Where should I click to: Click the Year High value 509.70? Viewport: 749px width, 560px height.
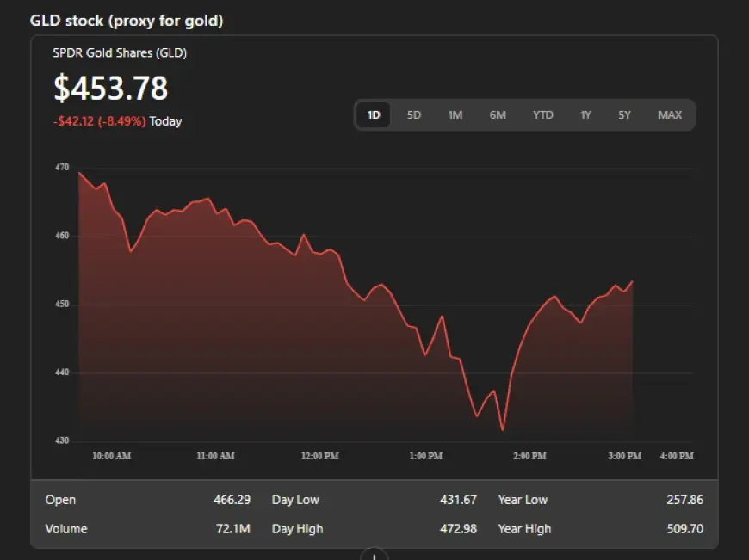[684, 529]
